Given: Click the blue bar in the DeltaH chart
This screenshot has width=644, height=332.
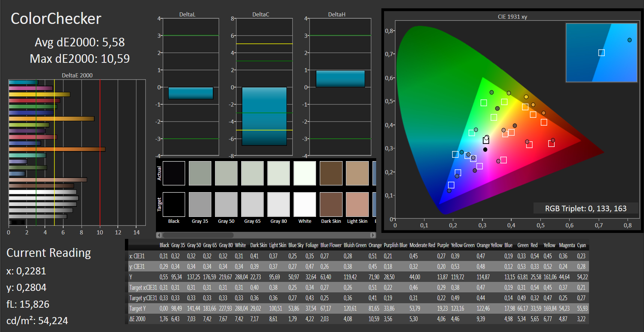Looking at the screenshot, I should [x=340, y=79].
